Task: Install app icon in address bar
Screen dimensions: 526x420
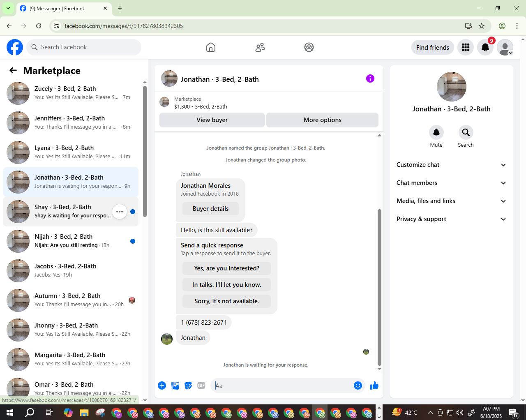Action: coord(468,26)
